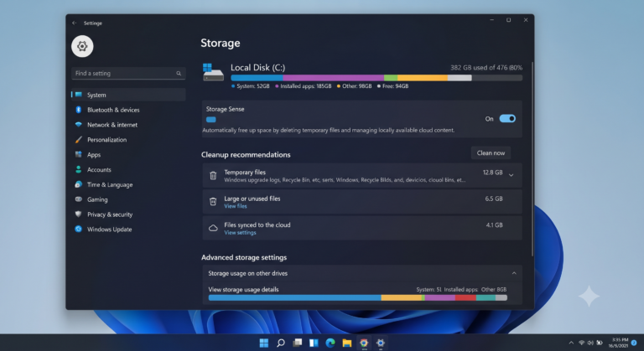
Task: Click the Time & Language globe icon
Action: click(79, 184)
